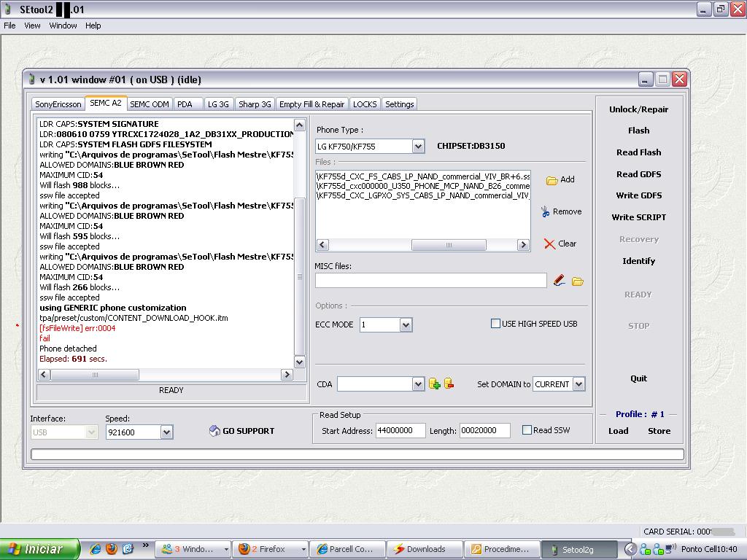
Task: Click the third quick launch icon
Action: [x=128, y=549]
